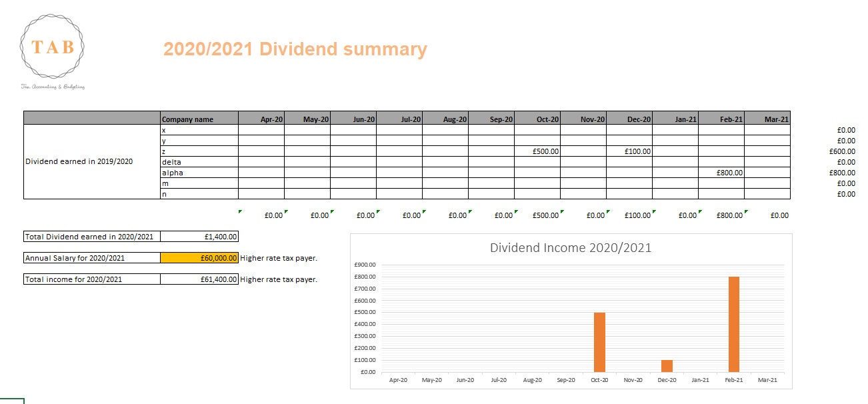Viewport: 868px width, 404px height.
Task: Select company z's name cell
Action: [x=197, y=151]
